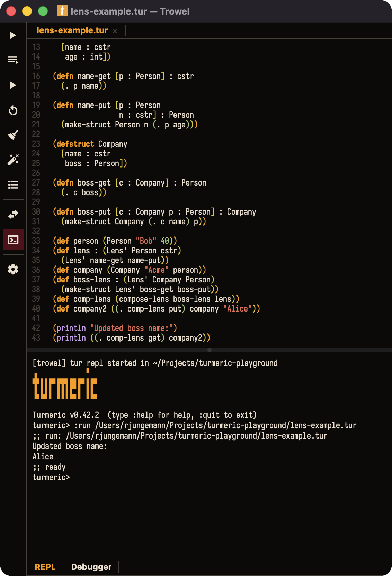The width and height of the screenshot is (392, 576).
Task: Click line number 33 in the gutter
Action: click(x=36, y=241)
